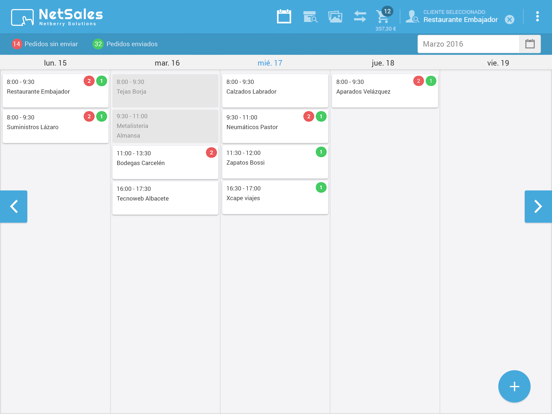
Task: Select the lun. 15 day header
Action: click(55, 63)
